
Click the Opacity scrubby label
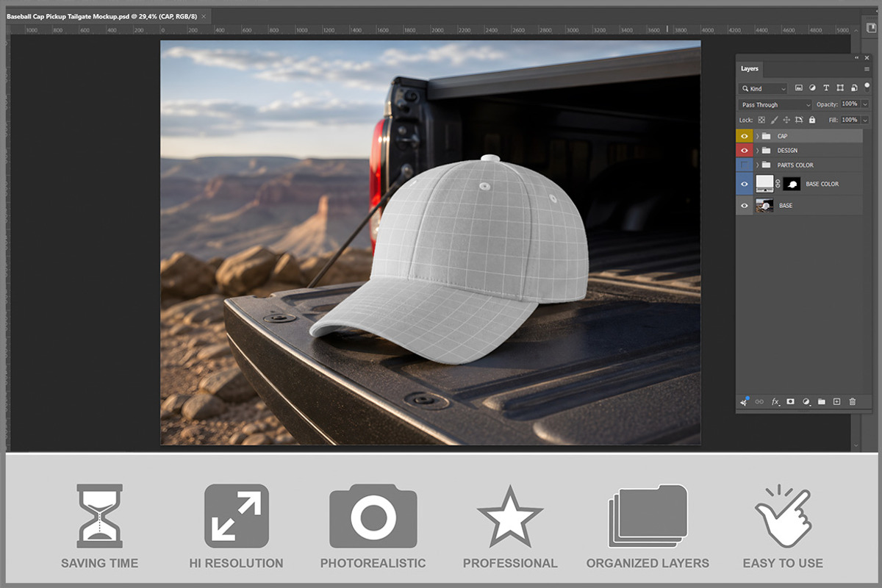(827, 104)
